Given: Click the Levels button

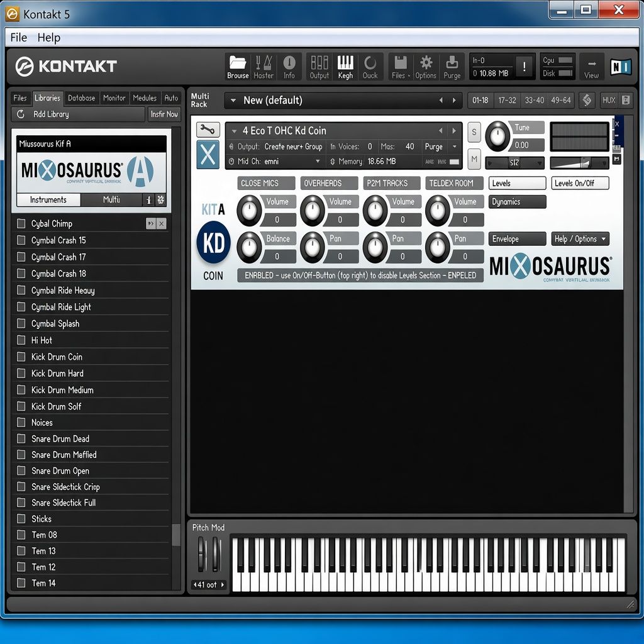Looking at the screenshot, I should 517,183.
